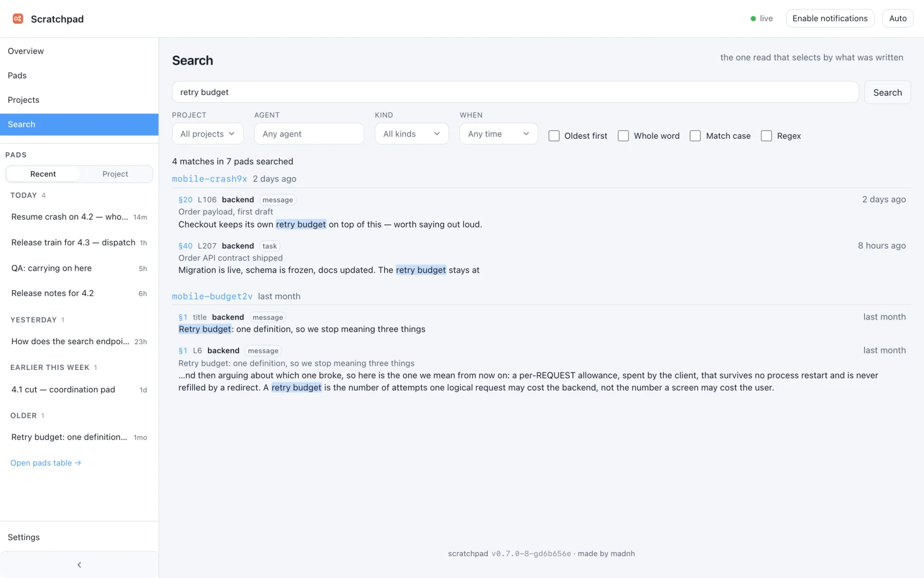Click the Scratchpad logo icon
Viewport: 924px width, 578px height.
pos(18,18)
